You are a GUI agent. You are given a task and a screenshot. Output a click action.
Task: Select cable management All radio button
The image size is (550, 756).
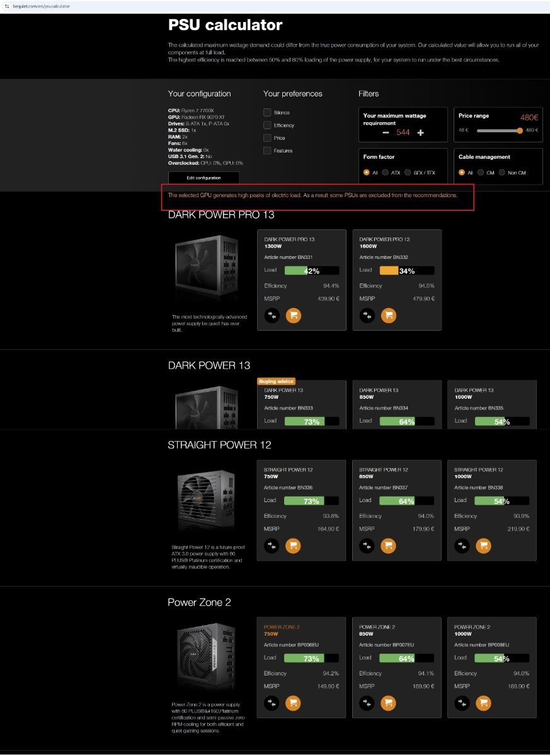pos(462,172)
